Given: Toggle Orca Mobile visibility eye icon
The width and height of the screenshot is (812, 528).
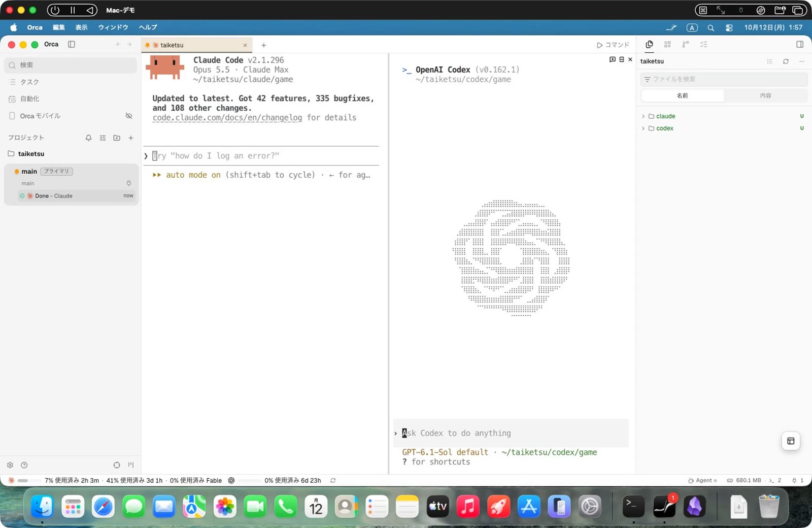Looking at the screenshot, I should click(129, 116).
